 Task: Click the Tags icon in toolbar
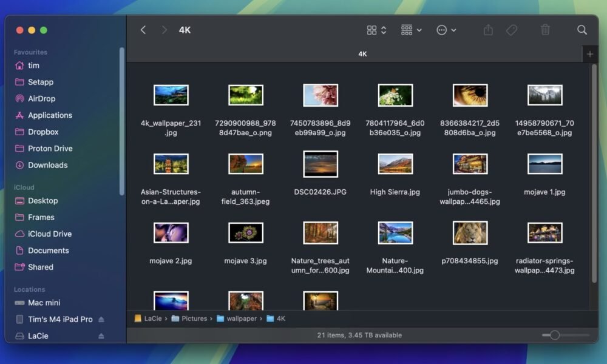point(512,30)
